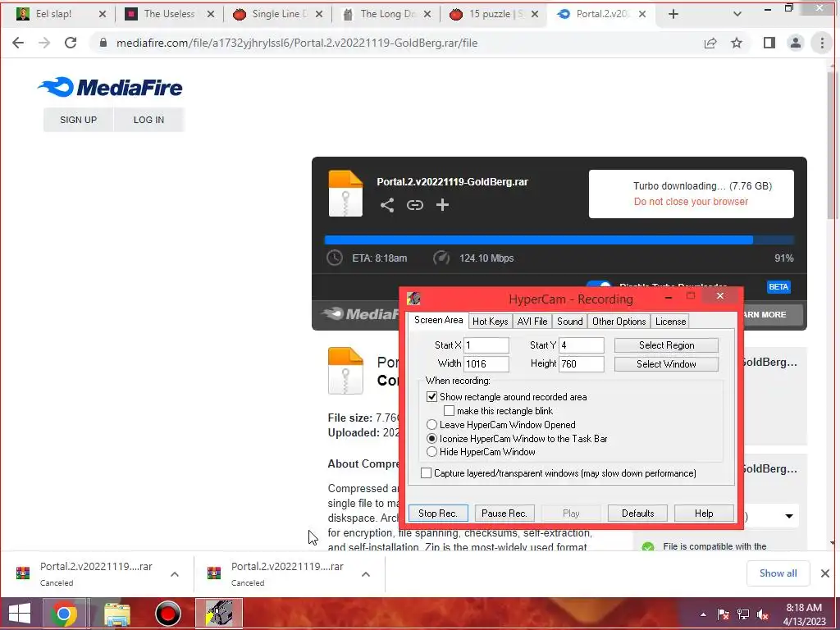Switch to Hot Keys tab
Screen dimensions: 840x630
490,322
